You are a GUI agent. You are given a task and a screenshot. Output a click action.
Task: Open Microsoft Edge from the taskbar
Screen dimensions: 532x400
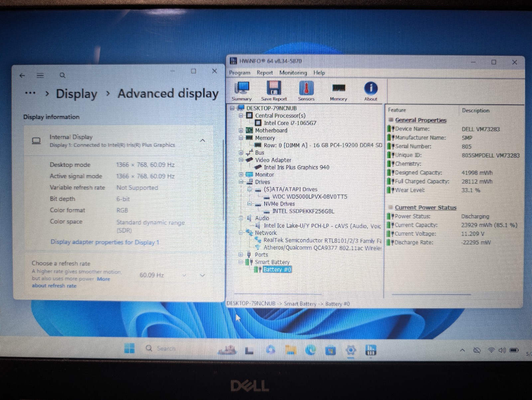311,350
